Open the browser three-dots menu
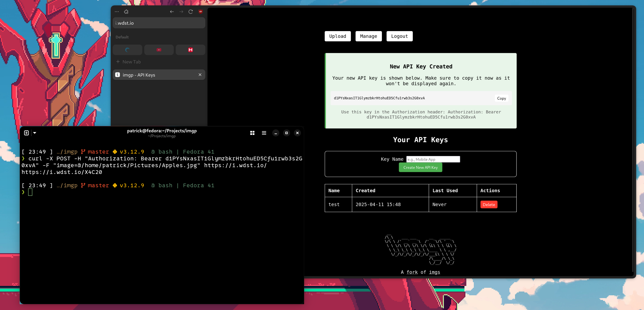Viewport: 644px width, 310px height. [x=117, y=12]
